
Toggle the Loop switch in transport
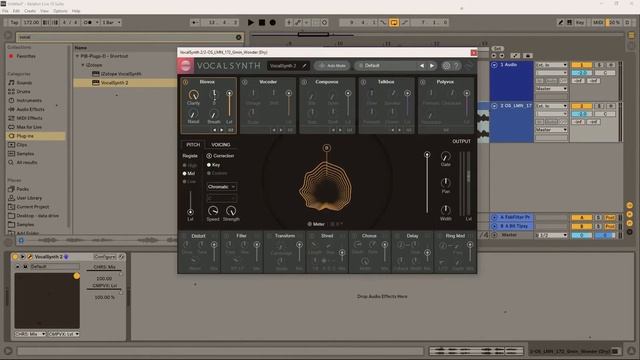click(x=394, y=22)
